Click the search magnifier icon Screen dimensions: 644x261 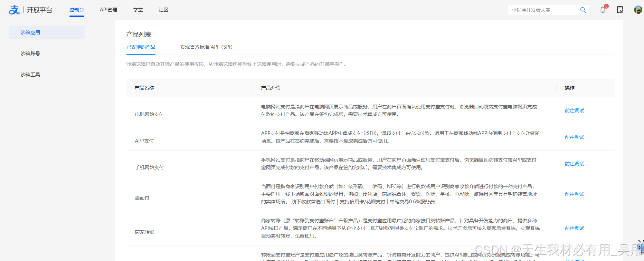(x=583, y=10)
